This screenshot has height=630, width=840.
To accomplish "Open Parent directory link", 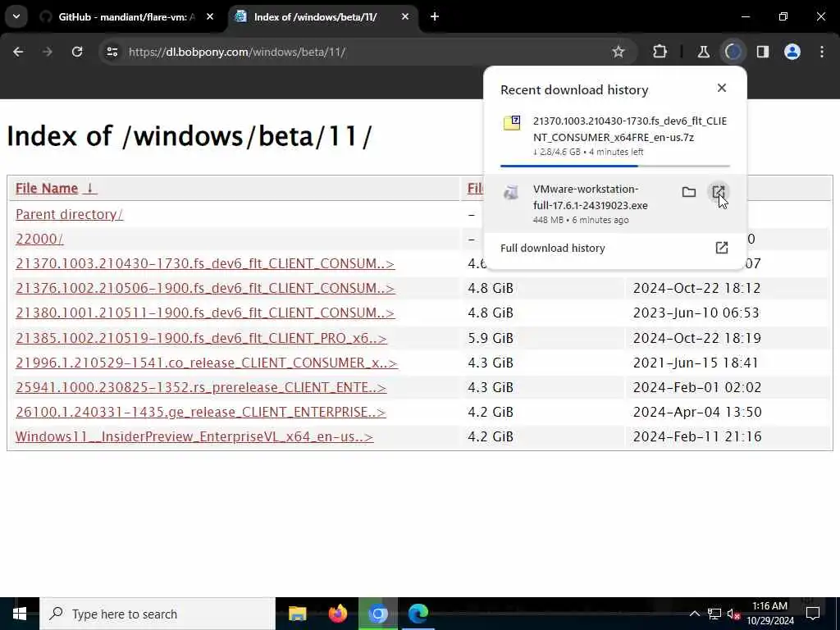I will click(x=69, y=214).
